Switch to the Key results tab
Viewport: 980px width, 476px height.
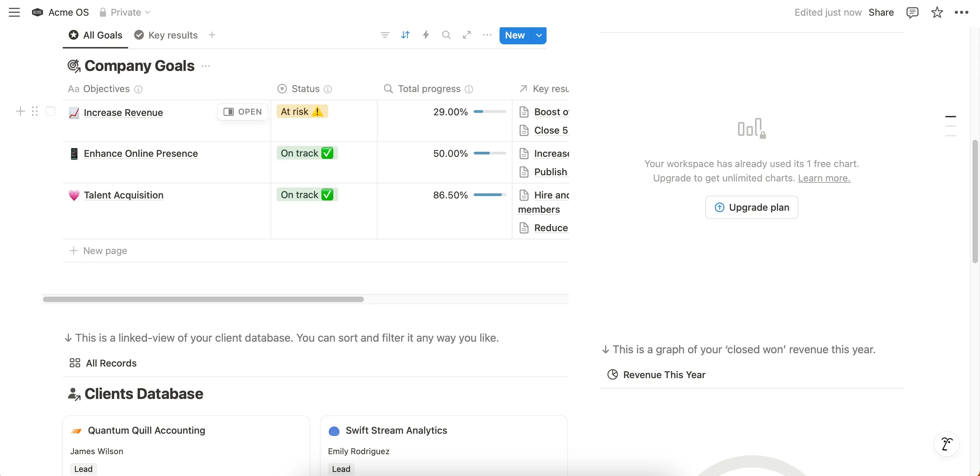[166, 35]
